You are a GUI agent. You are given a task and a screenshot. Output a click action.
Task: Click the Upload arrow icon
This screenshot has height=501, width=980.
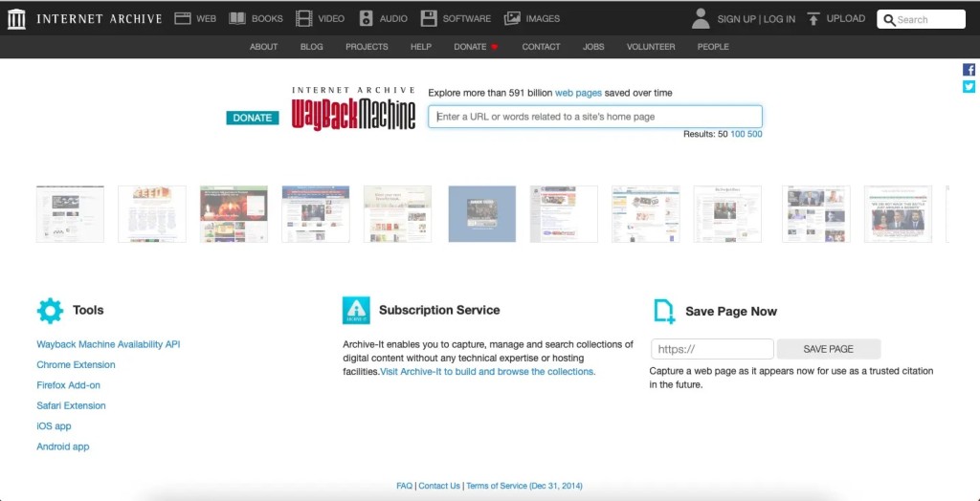[x=813, y=19]
